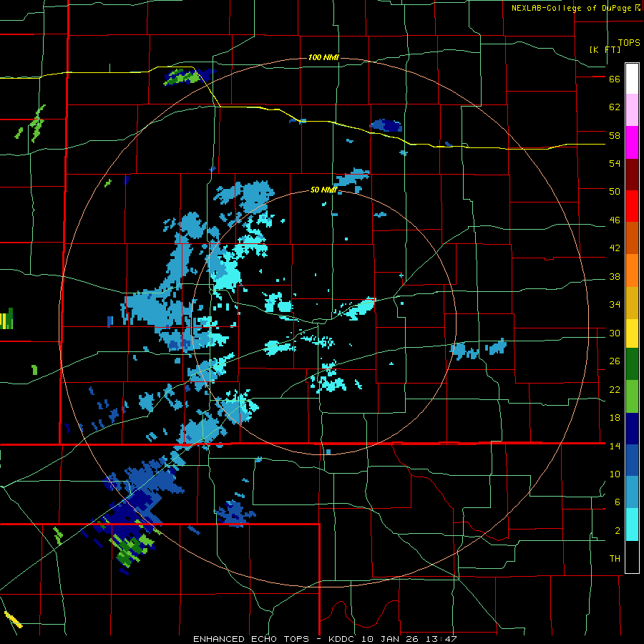Viewport: 644px width, 644px height.
Task: Click the black TH legend swatch
Action: 632,557
